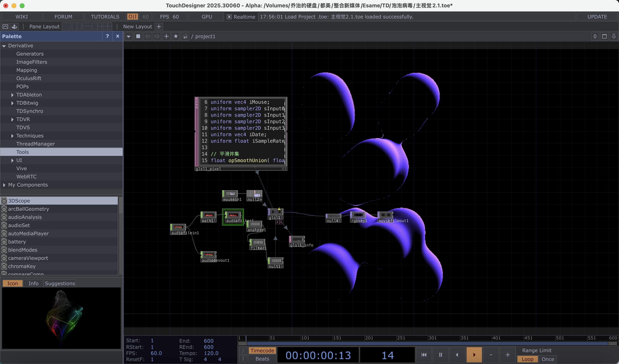Click the UPDATE button
Screen dimensions: 619x364
pos(597,17)
